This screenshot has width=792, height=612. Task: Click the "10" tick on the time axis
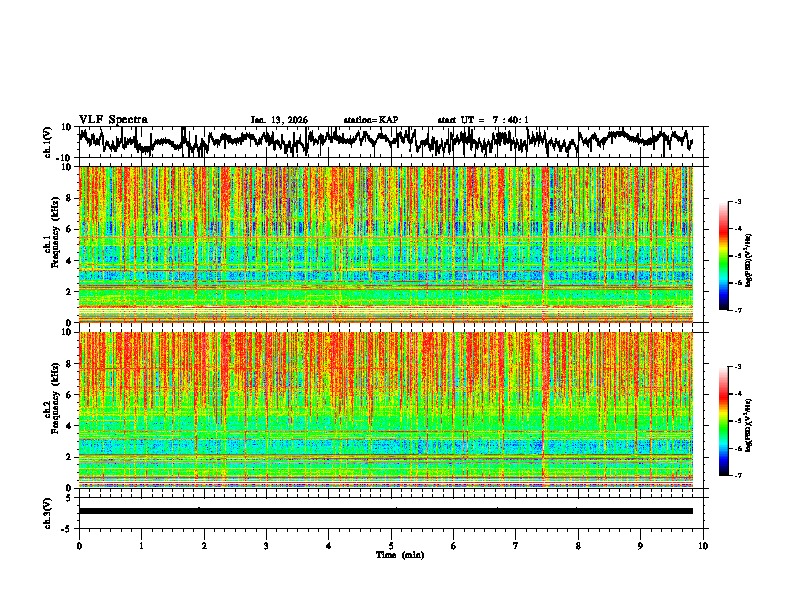[x=703, y=546]
